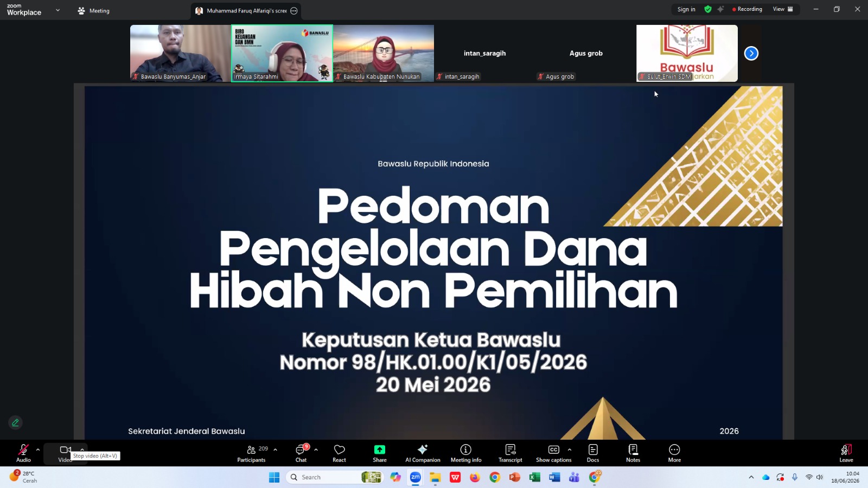Open Notes in the meeting toolbar

633,453
